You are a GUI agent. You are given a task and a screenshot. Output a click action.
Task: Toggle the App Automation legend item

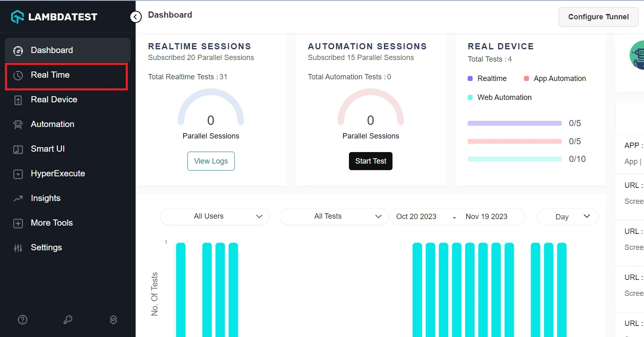(x=555, y=78)
